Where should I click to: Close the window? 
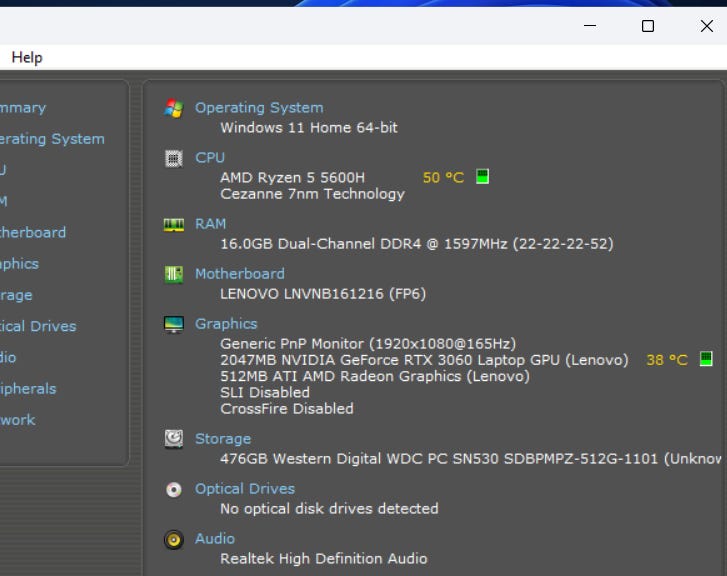click(707, 26)
